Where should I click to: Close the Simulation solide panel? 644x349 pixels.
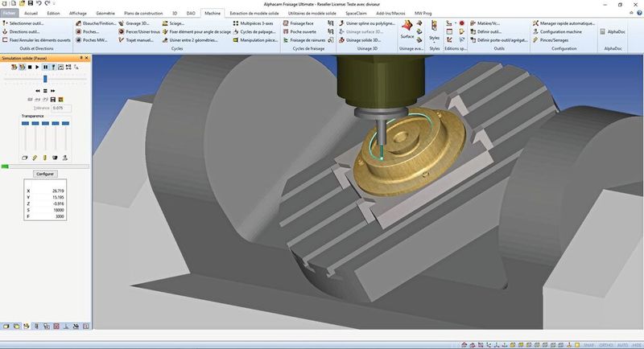click(87, 58)
